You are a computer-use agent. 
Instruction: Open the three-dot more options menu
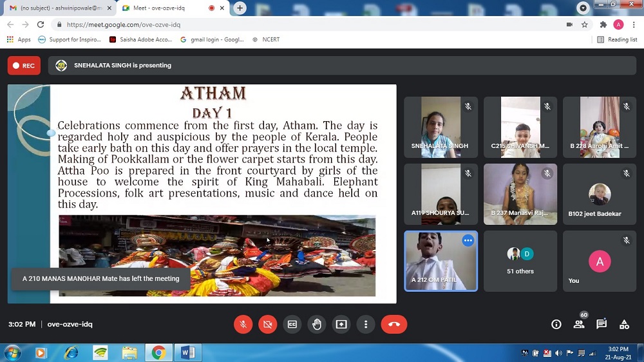[x=366, y=325]
